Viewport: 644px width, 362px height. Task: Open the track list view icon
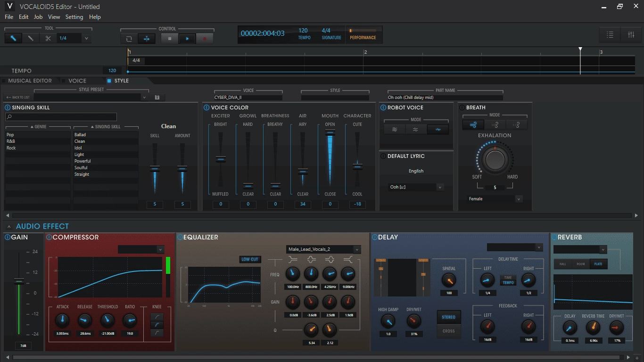[x=610, y=35]
